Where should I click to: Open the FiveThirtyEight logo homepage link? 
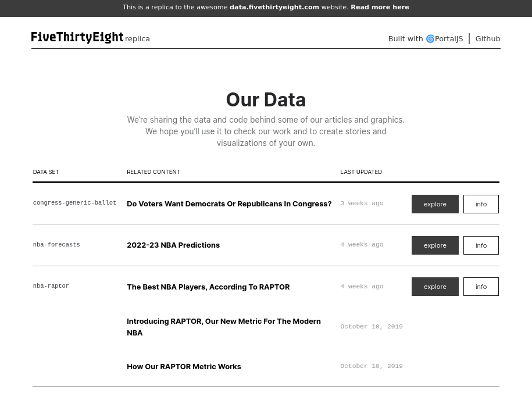pos(77,37)
